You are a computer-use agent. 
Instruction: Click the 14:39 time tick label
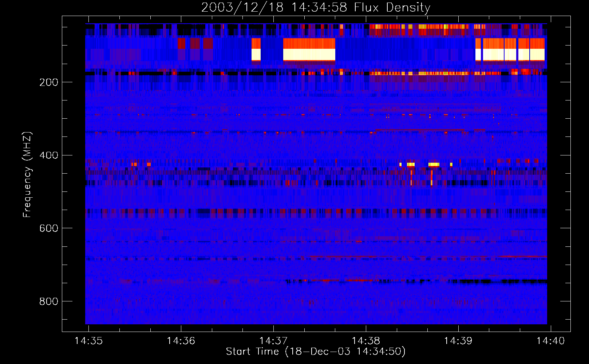(458, 341)
